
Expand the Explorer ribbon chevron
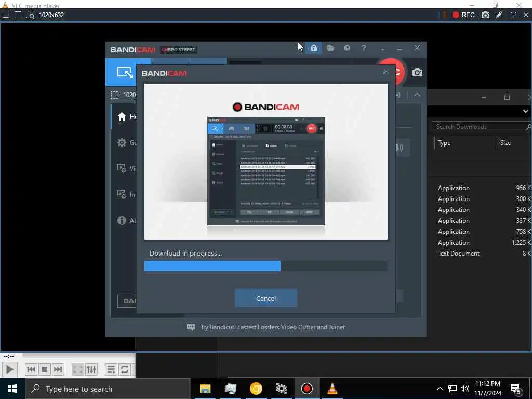pos(525,111)
